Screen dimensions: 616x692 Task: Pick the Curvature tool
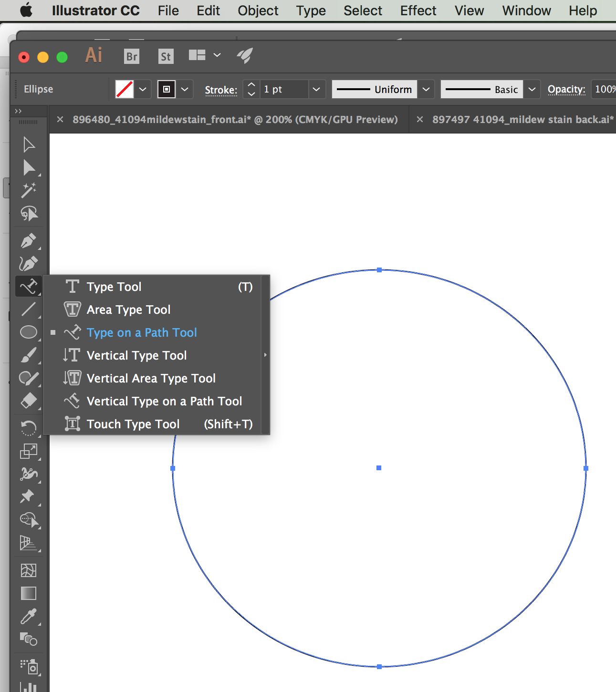click(29, 264)
